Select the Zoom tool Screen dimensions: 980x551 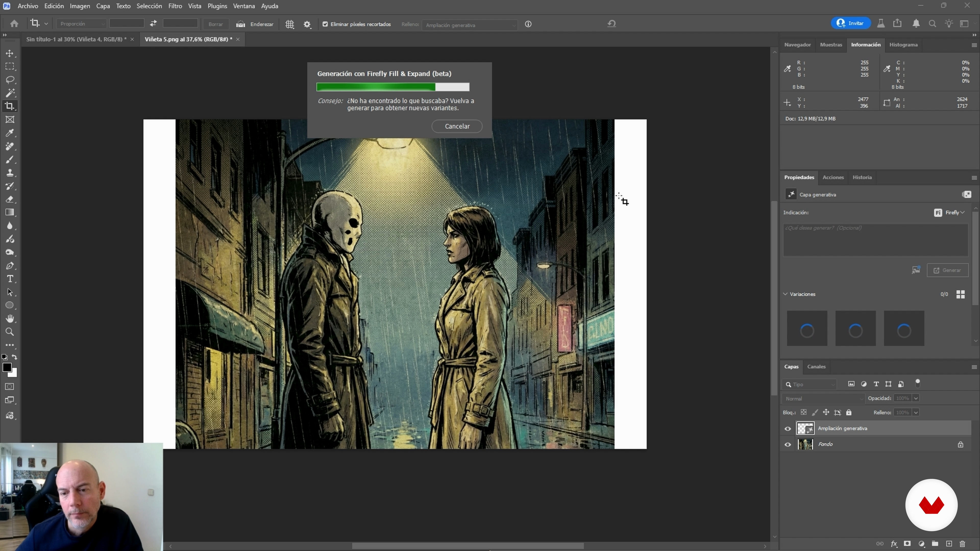(x=10, y=332)
